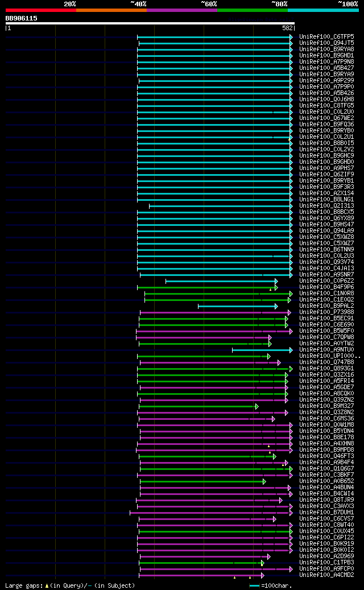This screenshot has width=364, height=590.
Task: Select the UniRef100_A8CQK0 label
Action: (x=326, y=393)
